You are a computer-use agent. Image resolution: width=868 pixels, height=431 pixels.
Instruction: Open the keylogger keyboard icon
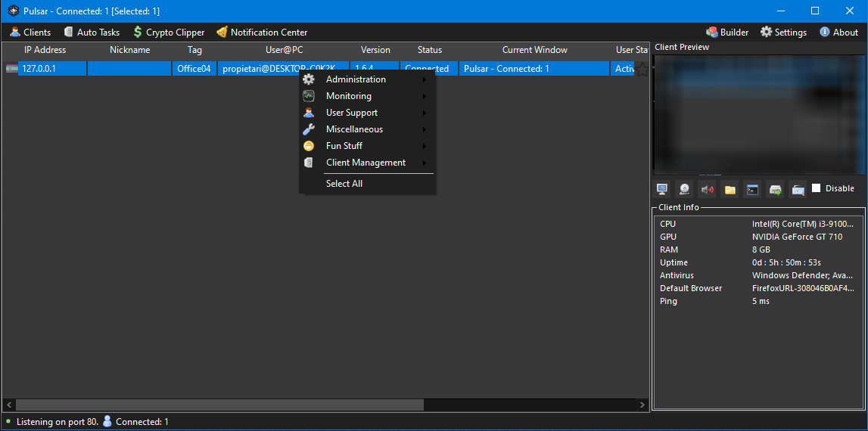[x=798, y=189]
